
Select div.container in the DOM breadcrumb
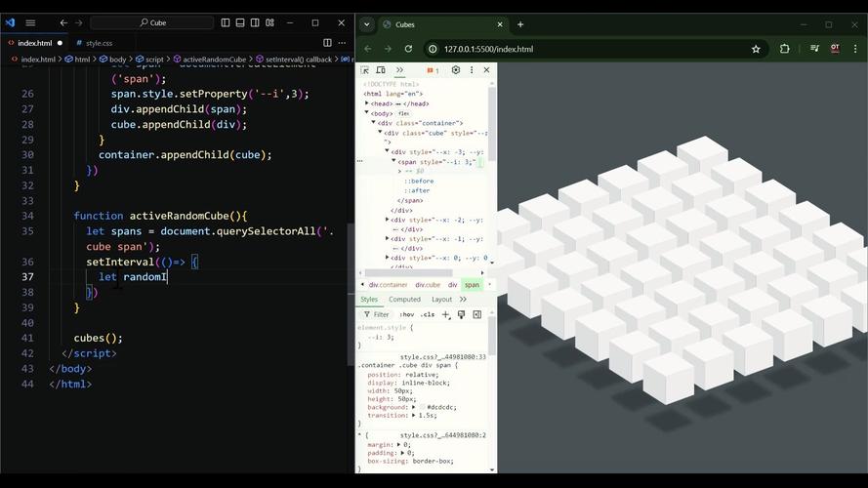pyautogui.click(x=388, y=285)
